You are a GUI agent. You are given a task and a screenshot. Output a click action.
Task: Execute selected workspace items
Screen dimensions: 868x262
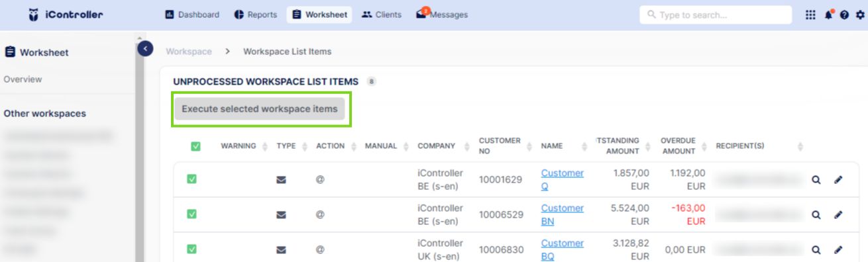pyautogui.click(x=260, y=109)
